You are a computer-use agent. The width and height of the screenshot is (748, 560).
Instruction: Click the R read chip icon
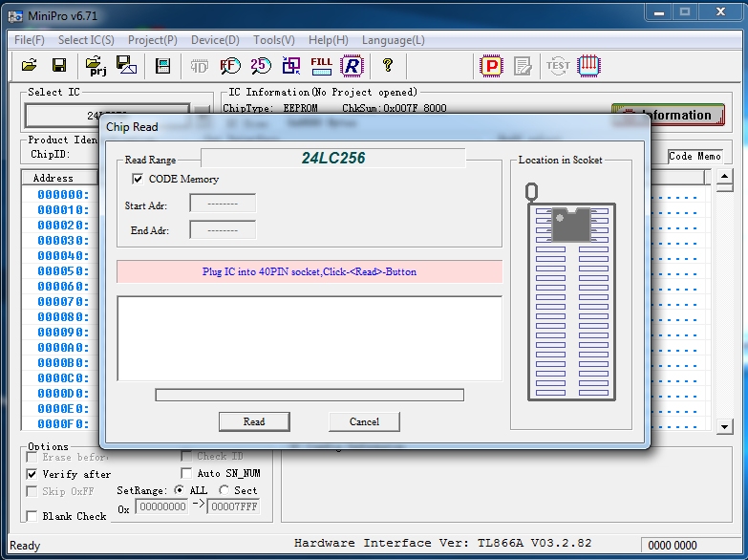click(x=353, y=65)
